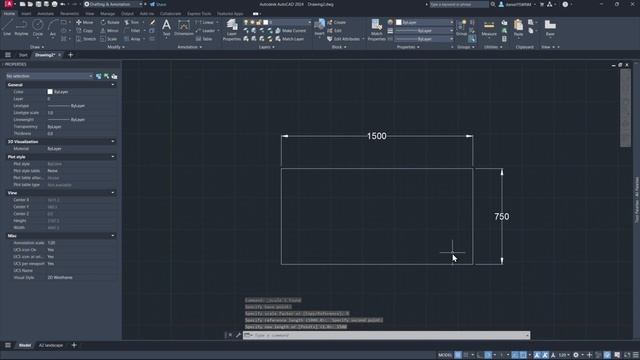640x360 pixels.
Task: Insert Text with the Text tool
Action: (x=166, y=28)
